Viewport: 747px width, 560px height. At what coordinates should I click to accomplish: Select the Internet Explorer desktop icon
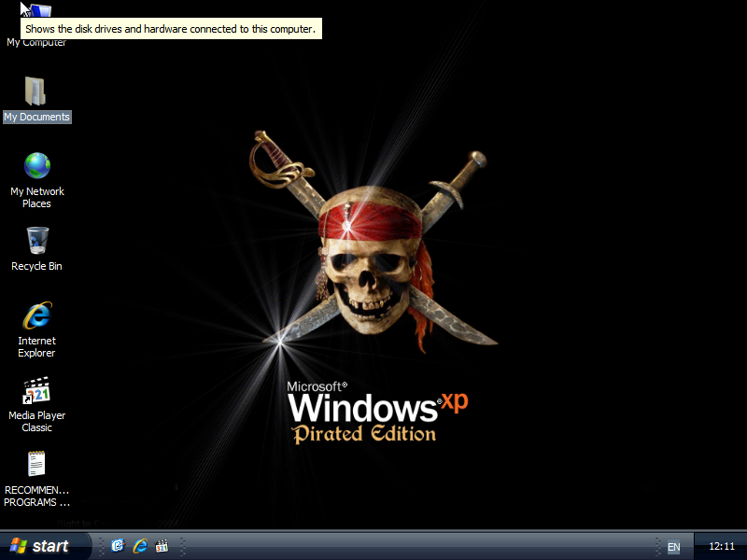click(37, 315)
